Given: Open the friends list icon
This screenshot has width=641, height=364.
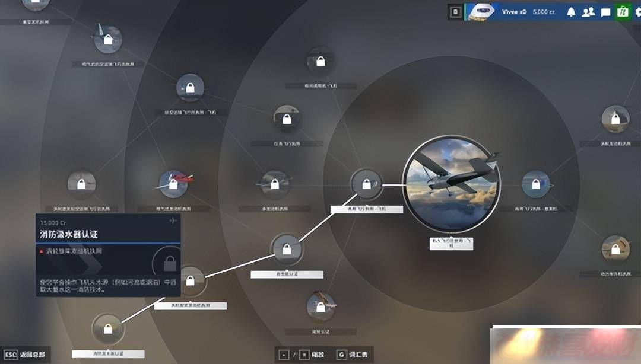Looking at the screenshot, I should tap(588, 12).
